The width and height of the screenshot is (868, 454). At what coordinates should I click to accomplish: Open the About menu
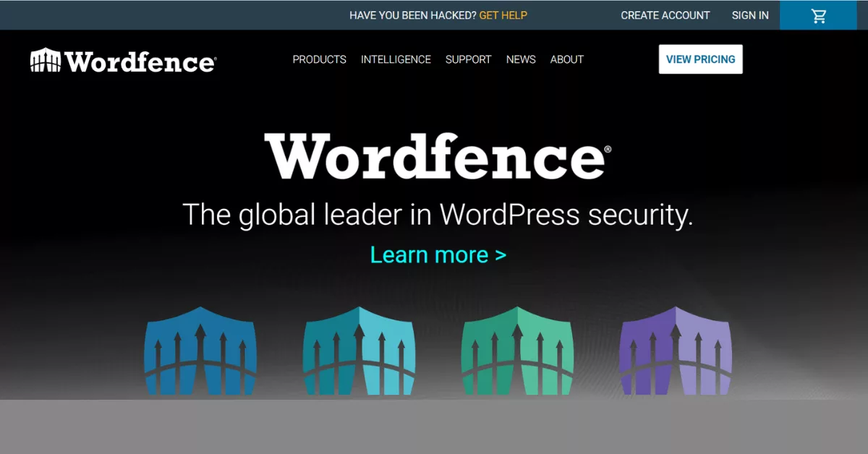tap(566, 59)
